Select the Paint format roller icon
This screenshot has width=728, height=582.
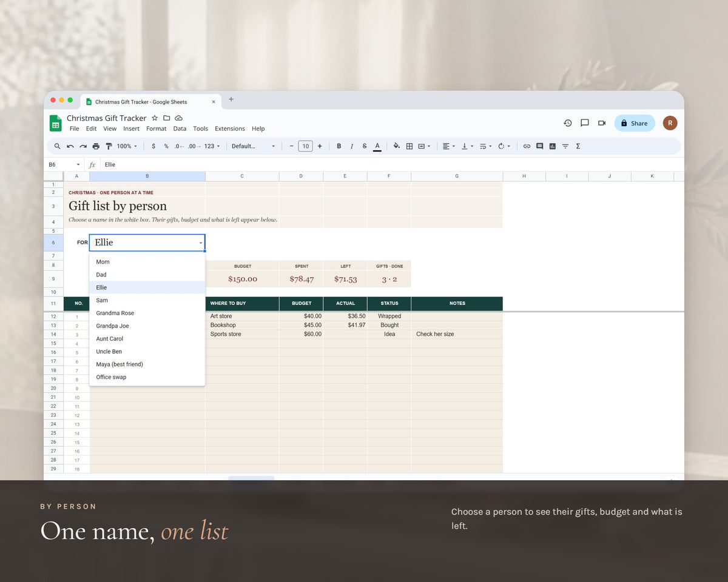pos(109,146)
